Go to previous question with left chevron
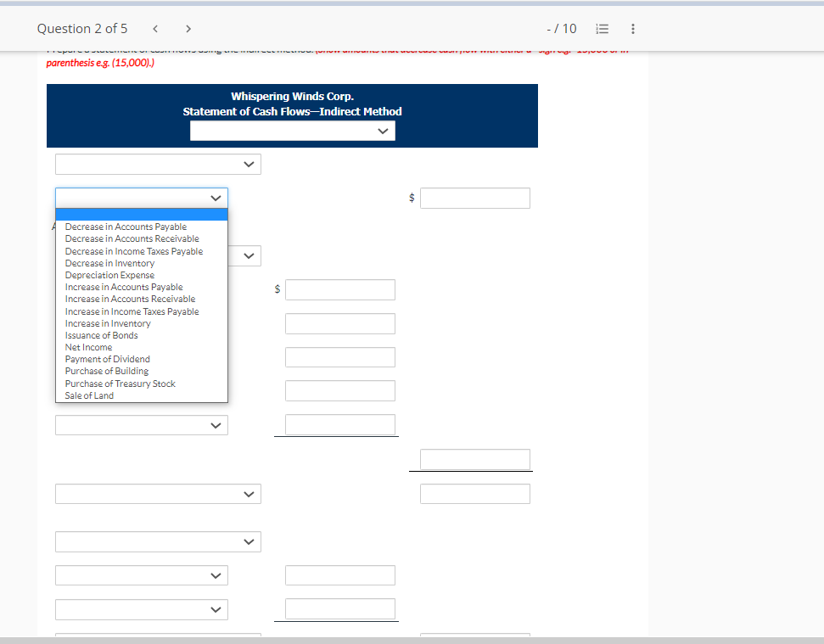 pyautogui.click(x=155, y=28)
